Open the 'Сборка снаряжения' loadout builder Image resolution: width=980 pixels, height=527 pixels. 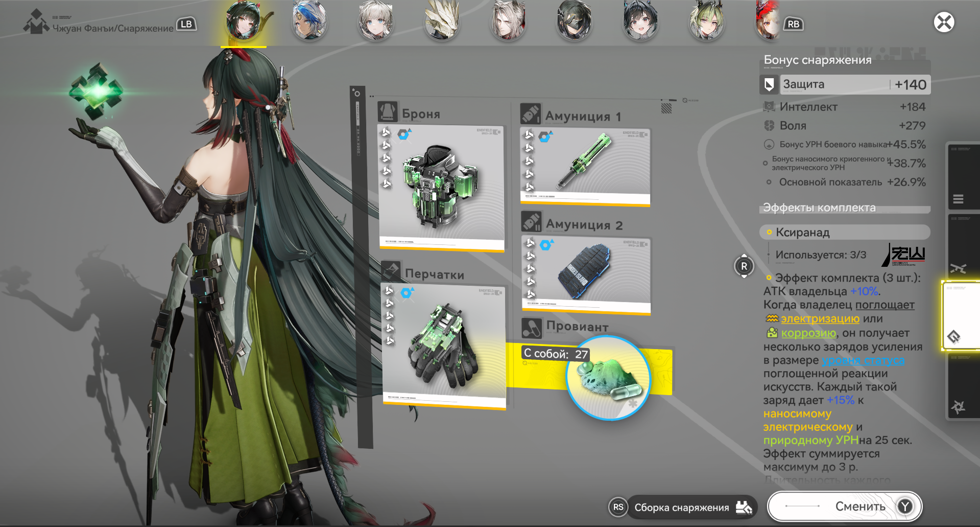point(683,507)
